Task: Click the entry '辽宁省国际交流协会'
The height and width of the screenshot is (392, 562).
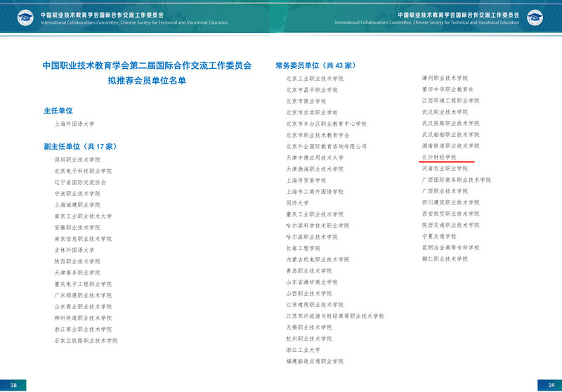Action: (80, 183)
